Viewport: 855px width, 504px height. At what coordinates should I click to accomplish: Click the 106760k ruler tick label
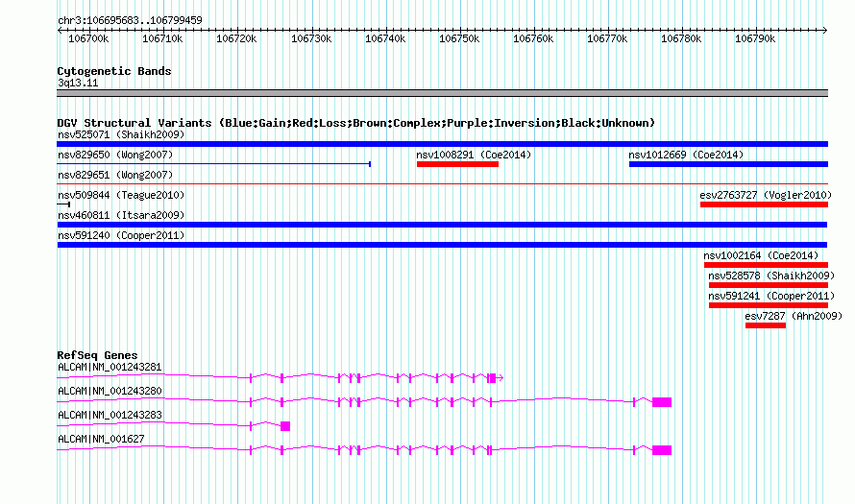(533, 38)
